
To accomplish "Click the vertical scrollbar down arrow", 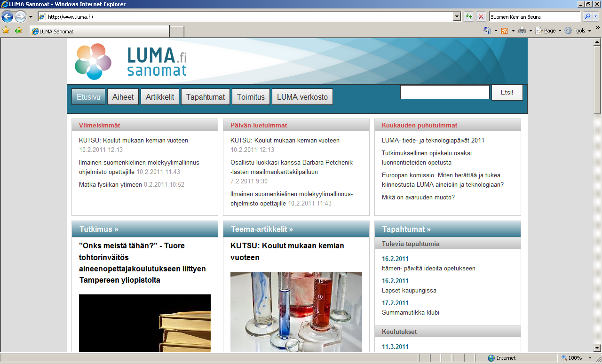I will tap(597, 348).
